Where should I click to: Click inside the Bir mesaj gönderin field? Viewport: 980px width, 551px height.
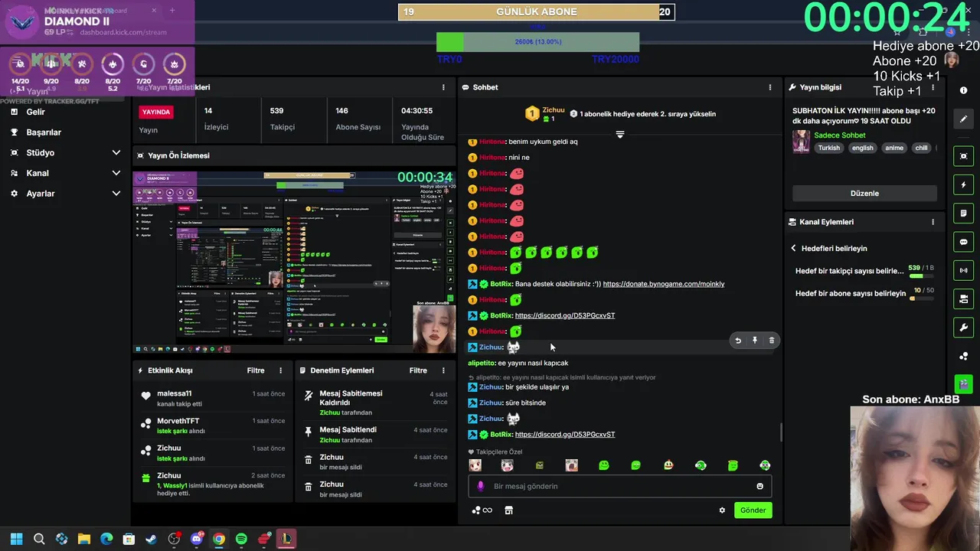[620, 486]
